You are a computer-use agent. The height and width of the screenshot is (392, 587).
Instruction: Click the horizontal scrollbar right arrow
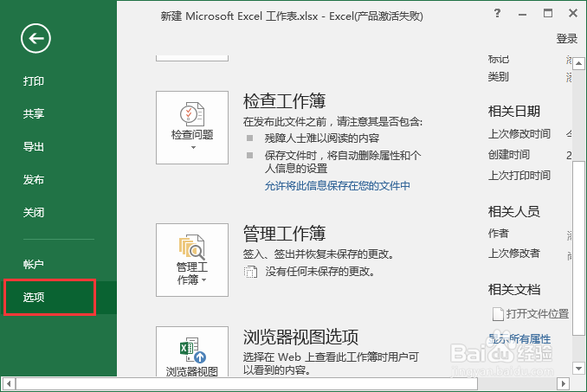[x=563, y=383]
